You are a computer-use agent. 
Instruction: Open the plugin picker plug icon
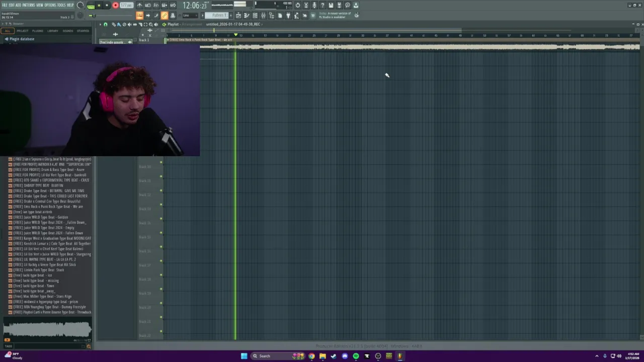(288, 15)
